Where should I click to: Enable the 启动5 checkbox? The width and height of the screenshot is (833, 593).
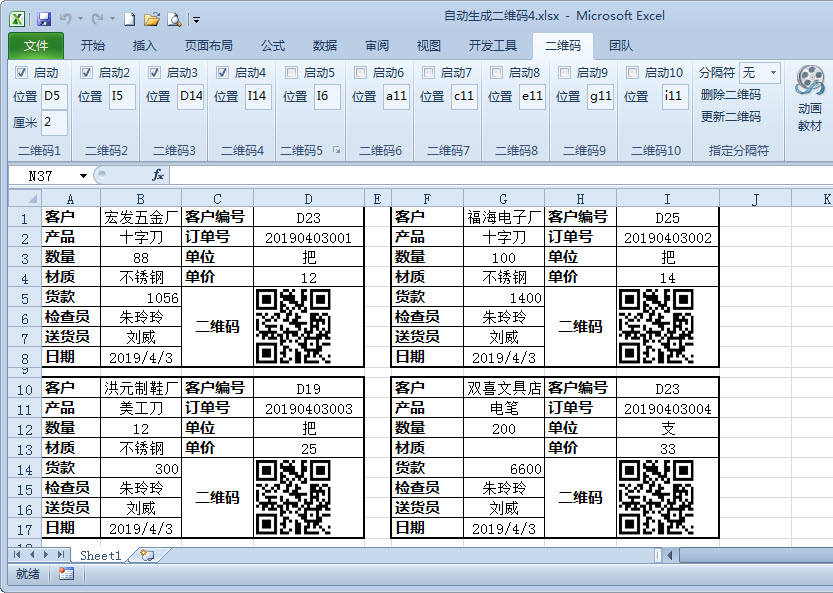[x=291, y=73]
